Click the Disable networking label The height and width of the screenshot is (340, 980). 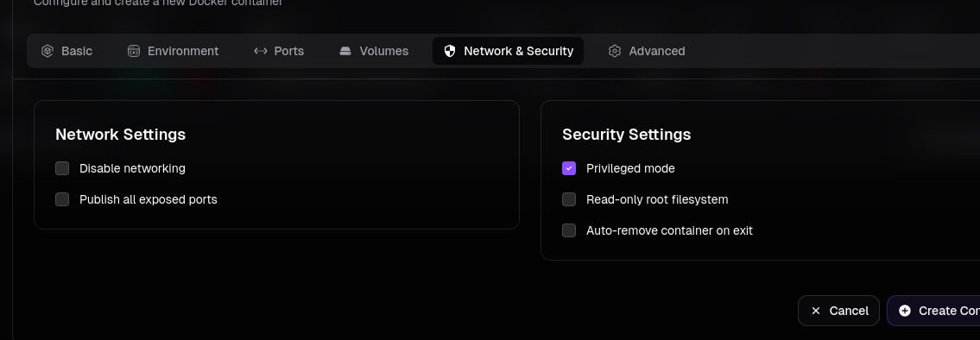[132, 168]
